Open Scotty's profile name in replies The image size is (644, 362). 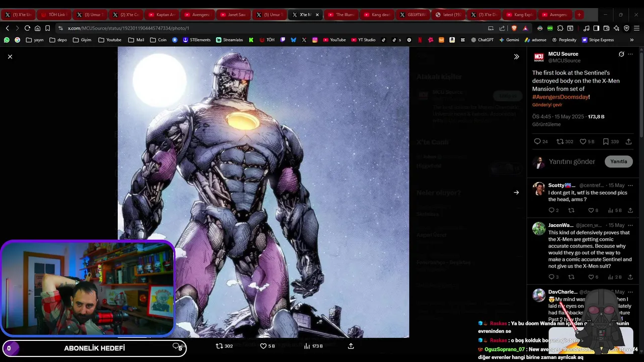(561, 186)
